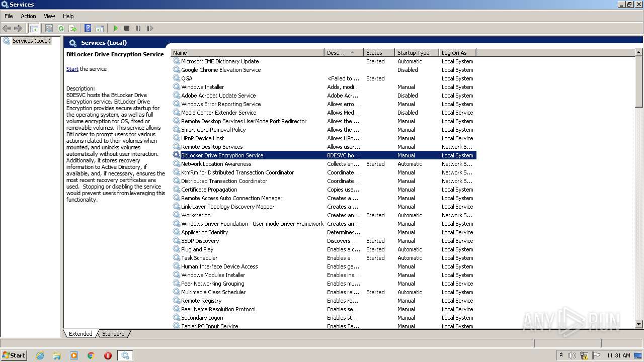Screen dimensions: 644x362
Task: Select the Secondary Logon service
Action: click(x=324, y=318)
